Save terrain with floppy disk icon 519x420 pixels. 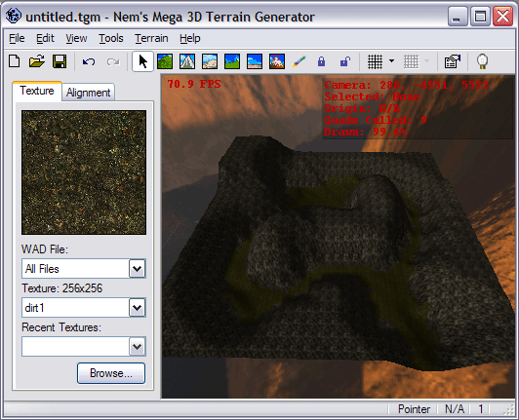(x=60, y=61)
